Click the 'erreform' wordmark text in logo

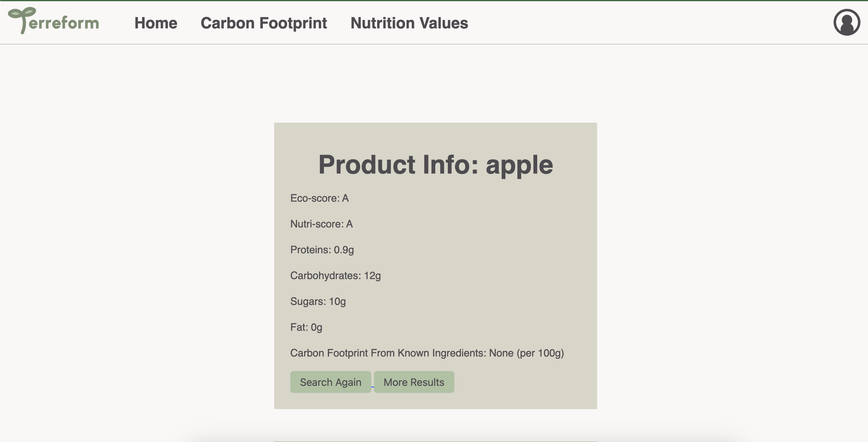(64, 23)
